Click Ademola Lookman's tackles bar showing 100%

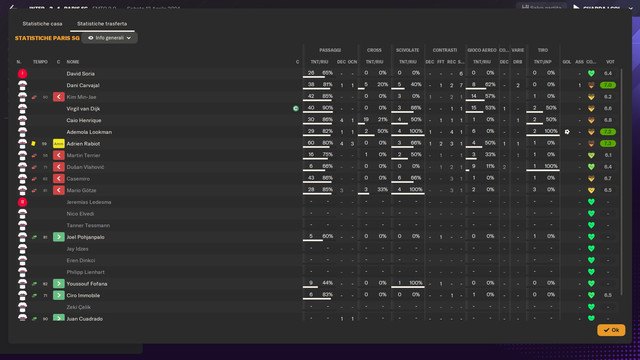(x=408, y=136)
